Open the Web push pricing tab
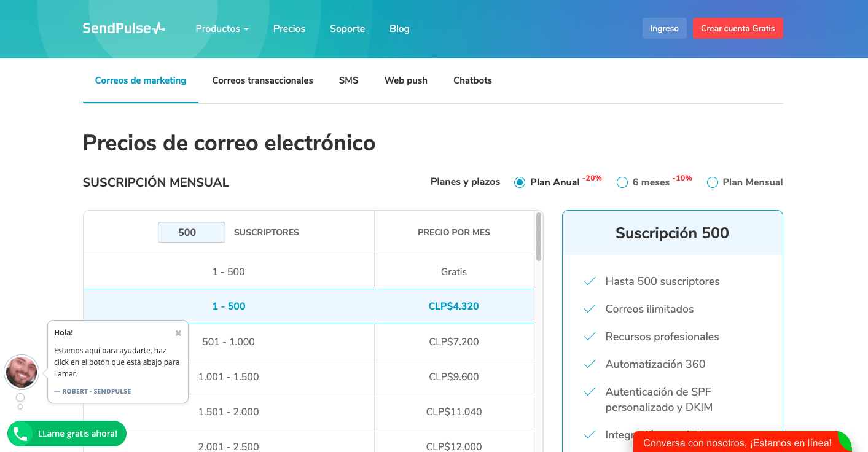Screen dimensions: 868x452 [x=405, y=80]
